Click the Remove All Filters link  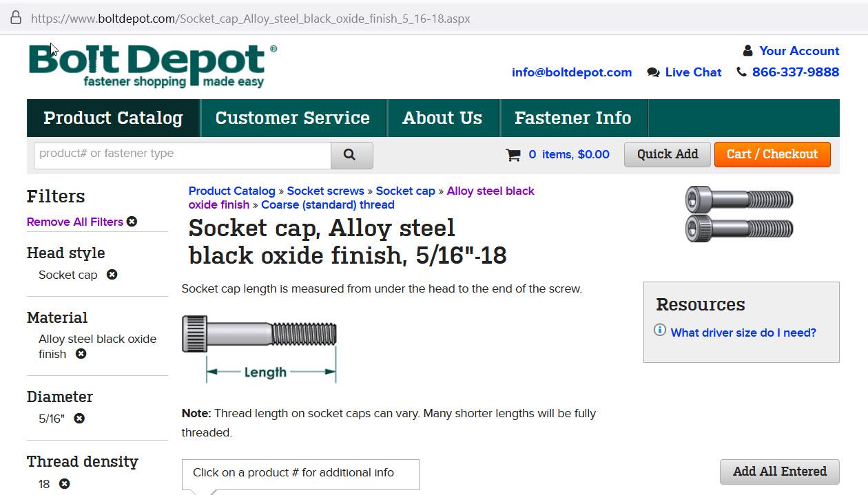[x=74, y=222]
